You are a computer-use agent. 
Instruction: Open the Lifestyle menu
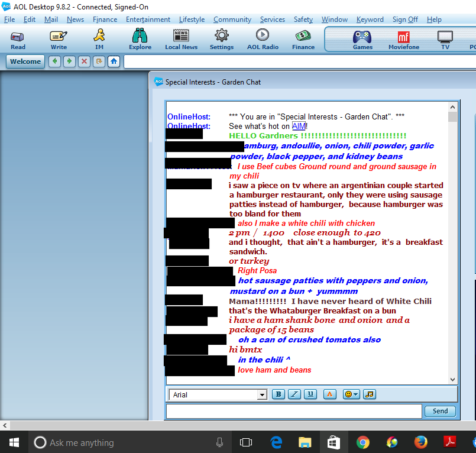[x=192, y=20]
